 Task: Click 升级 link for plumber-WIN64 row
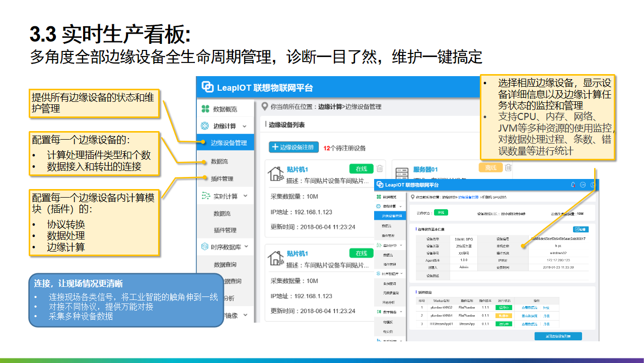(x=546, y=316)
